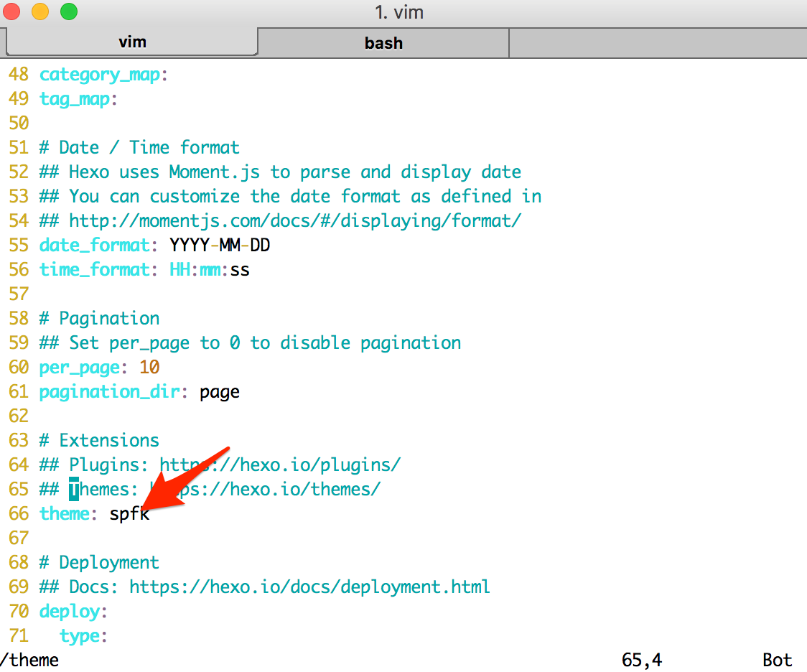Minimize the window with yellow button
807x672 pixels.
click(40, 11)
